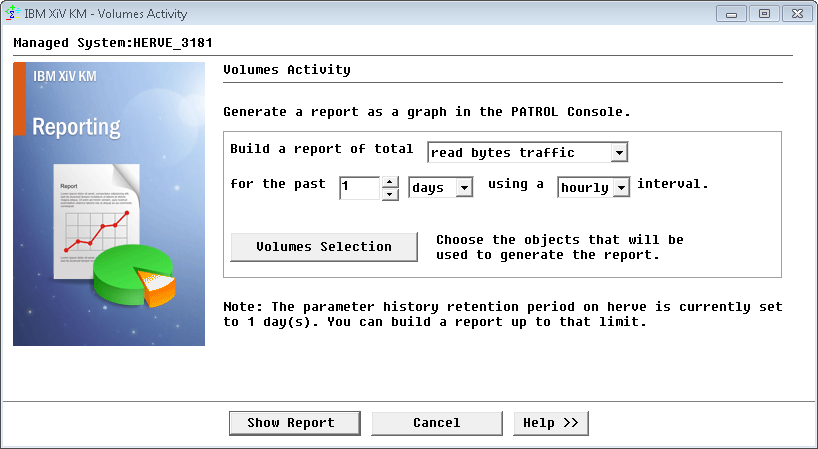The image size is (818, 449).
Task: Focus the past period number field
Action: click(359, 188)
